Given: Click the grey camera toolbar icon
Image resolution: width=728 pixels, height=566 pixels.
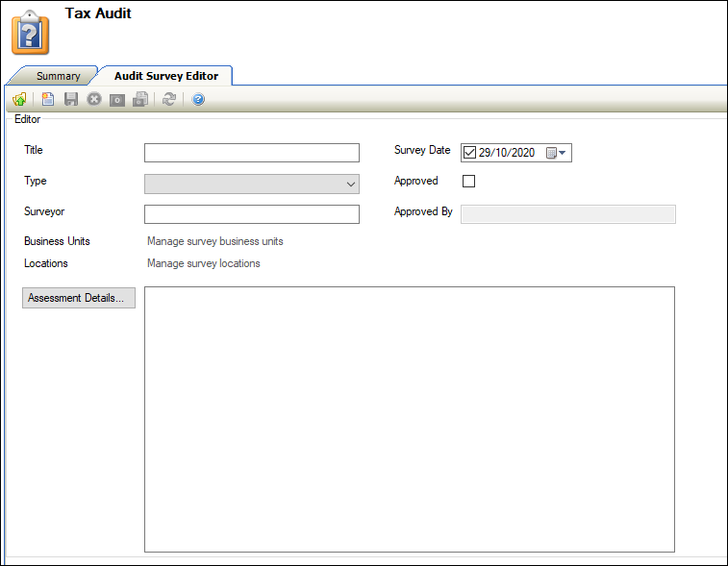Looking at the screenshot, I should pyautogui.click(x=117, y=100).
